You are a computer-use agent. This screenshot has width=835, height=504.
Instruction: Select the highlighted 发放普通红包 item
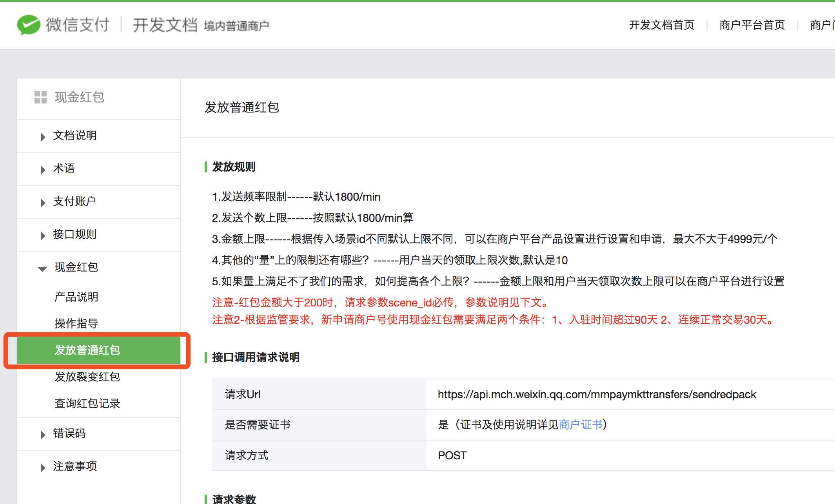pyautogui.click(x=87, y=350)
